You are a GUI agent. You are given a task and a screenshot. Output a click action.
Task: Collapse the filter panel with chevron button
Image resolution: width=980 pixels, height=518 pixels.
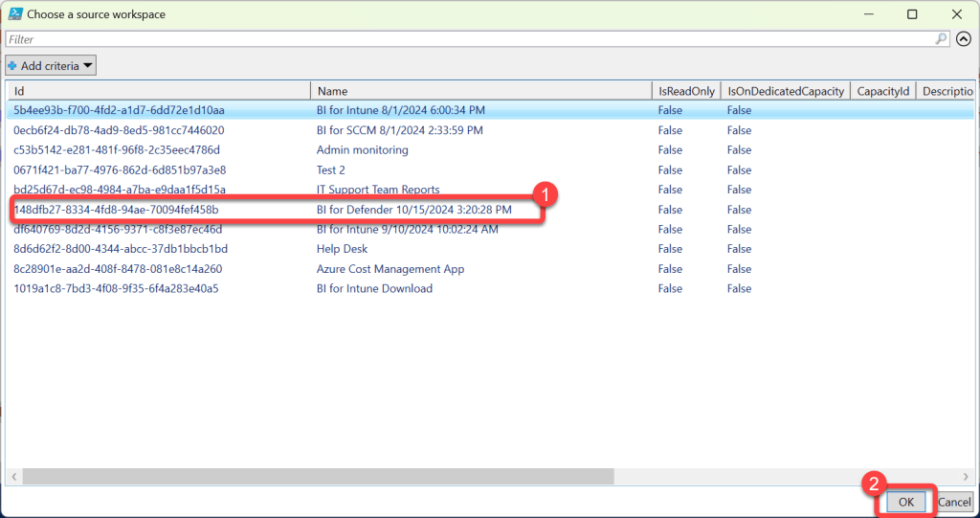963,39
